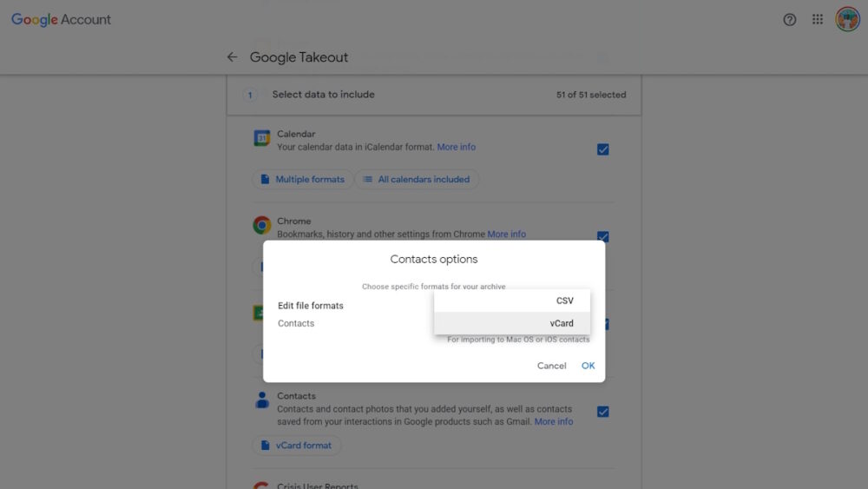868x489 pixels.
Task: Click the Contacts person icon
Action: (x=262, y=400)
